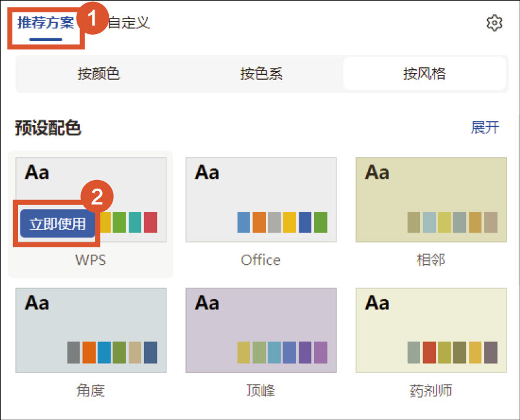Click the Office label under scheme
This screenshot has width=520, height=420.
(x=261, y=260)
